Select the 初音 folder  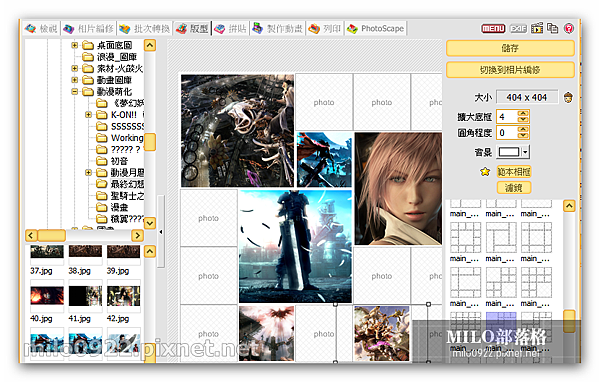[119, 161]
